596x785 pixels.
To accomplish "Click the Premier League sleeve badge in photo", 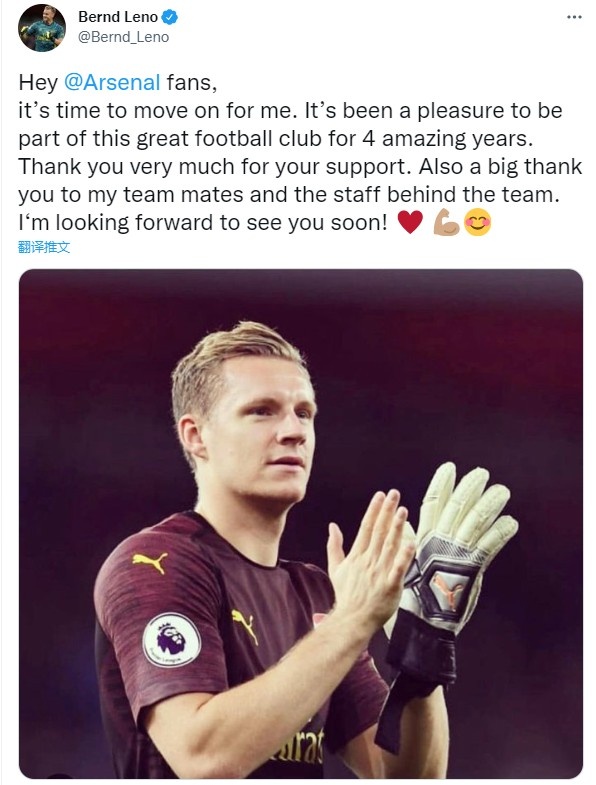I will point(171,639).
